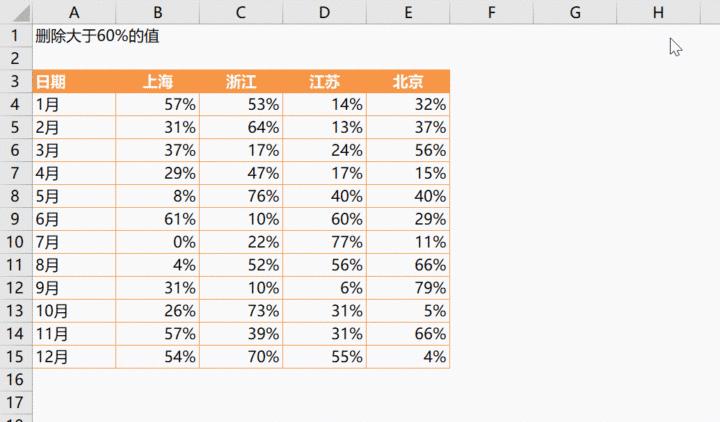720x422 pixels.
Task: Select row 16 header
Action: [16, 379]
